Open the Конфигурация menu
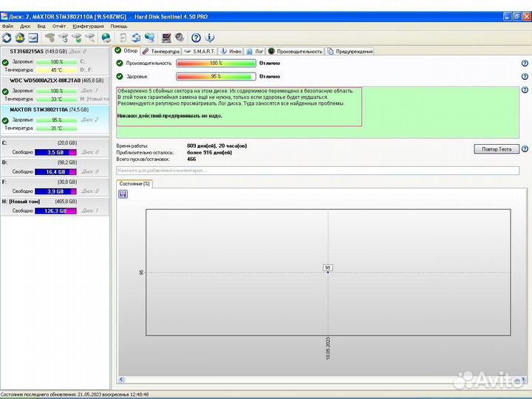The width and height of the screenshot is (532, 399). coord(88,26)
